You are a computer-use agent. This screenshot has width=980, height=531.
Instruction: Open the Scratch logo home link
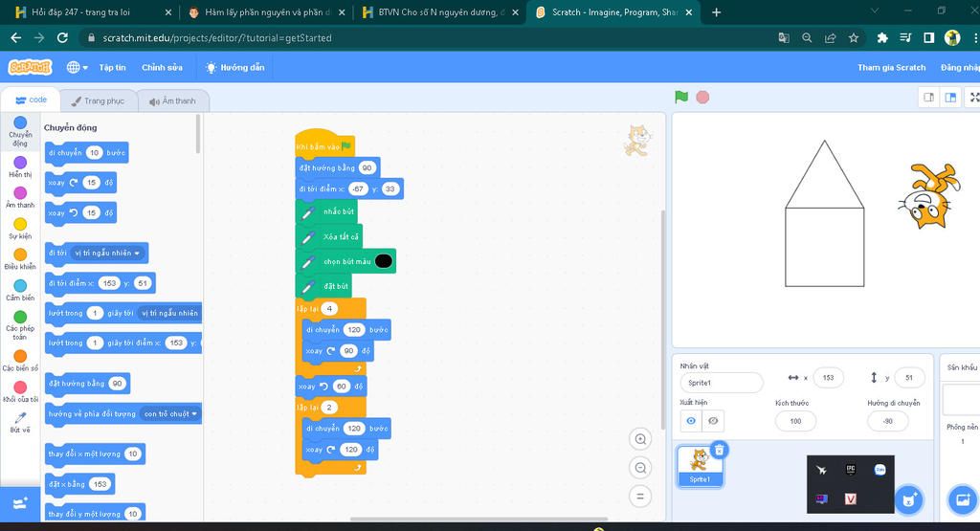(x=30, y=67)
